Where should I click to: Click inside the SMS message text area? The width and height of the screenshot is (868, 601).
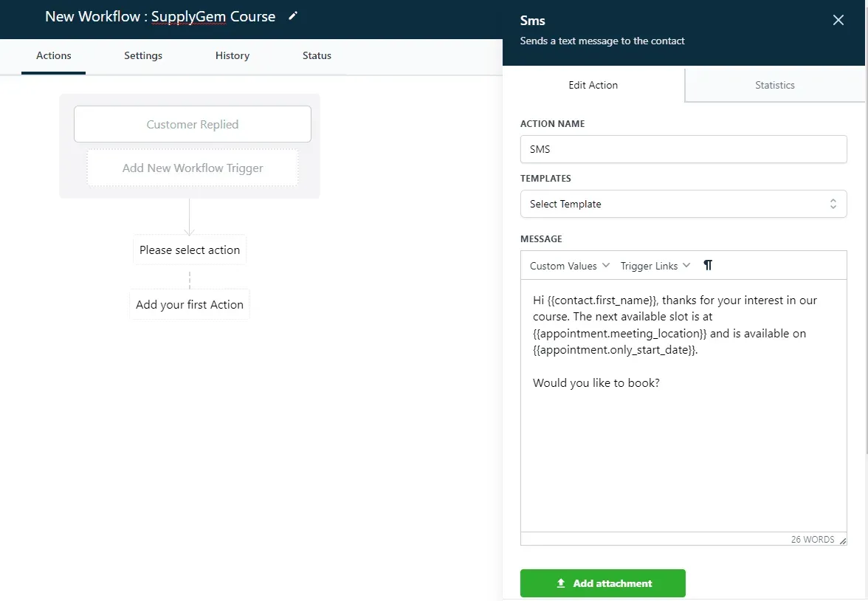click(x=683, y=405)
